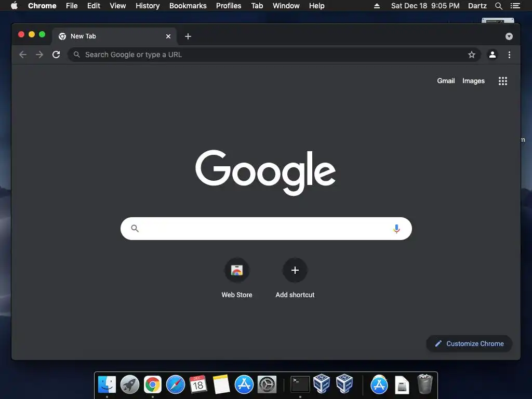Open the Images link

[473, 81]
